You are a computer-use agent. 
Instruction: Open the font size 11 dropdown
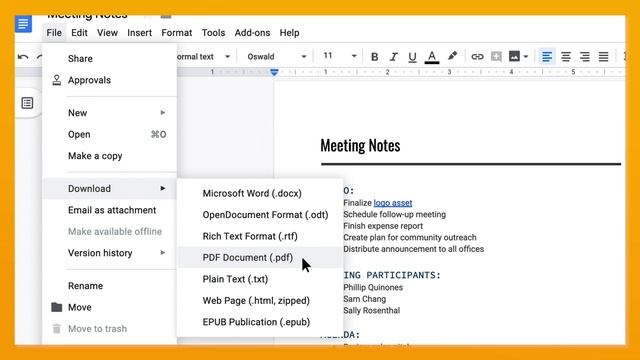340,56
